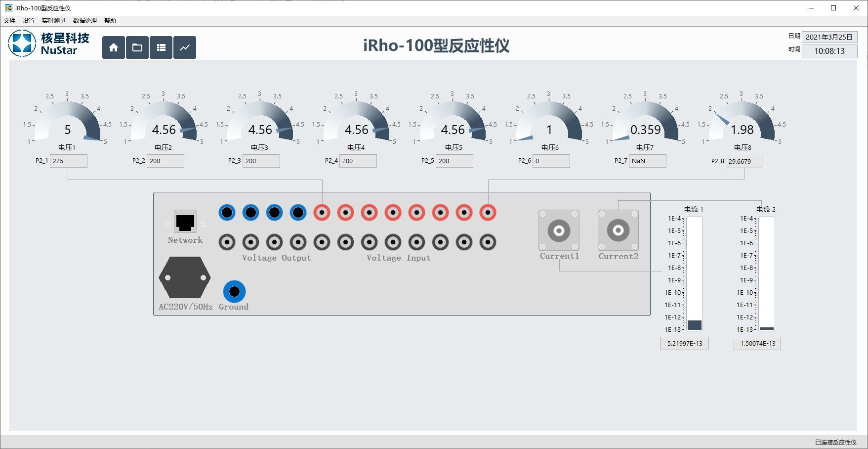
Task: Click the last black jack in bottom row
Action: [x=488, y=242]
